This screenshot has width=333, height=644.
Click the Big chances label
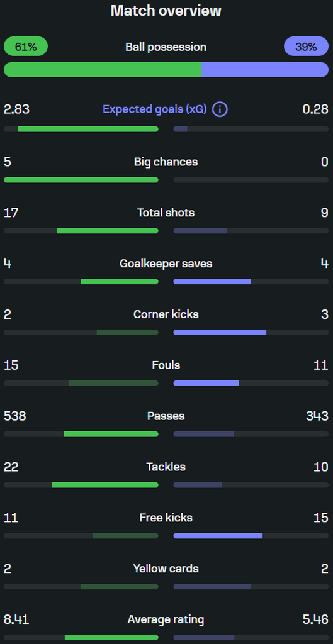point(166,162)
